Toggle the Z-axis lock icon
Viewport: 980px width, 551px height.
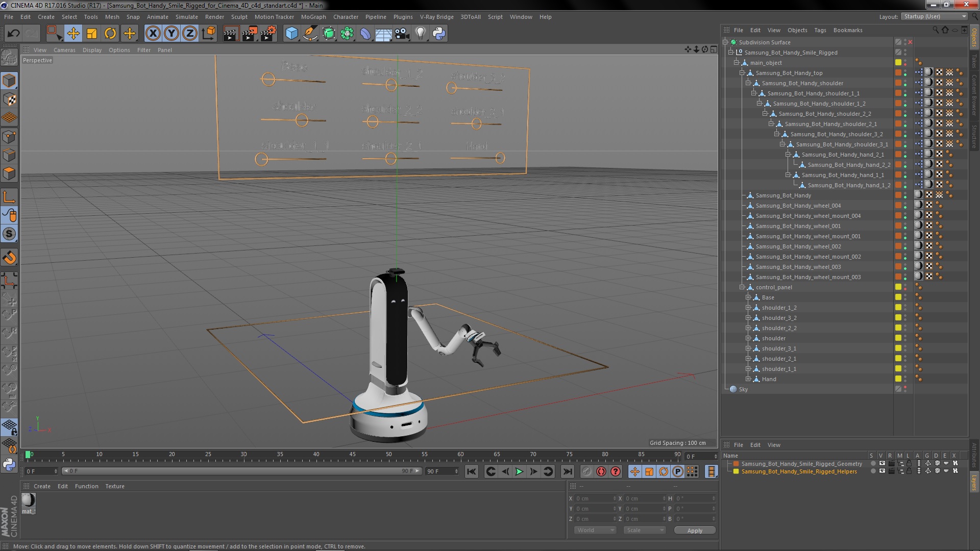(190, 34)
